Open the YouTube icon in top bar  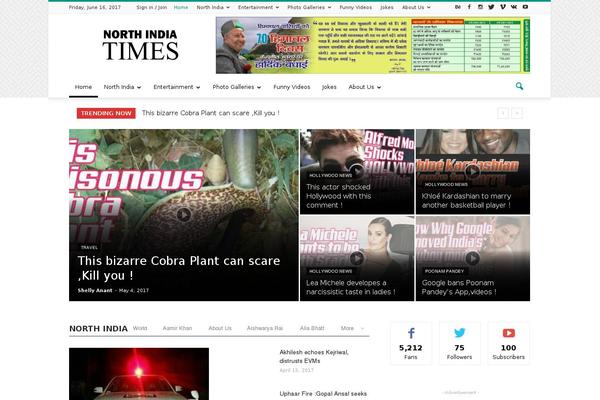click(x=525, y=7)
